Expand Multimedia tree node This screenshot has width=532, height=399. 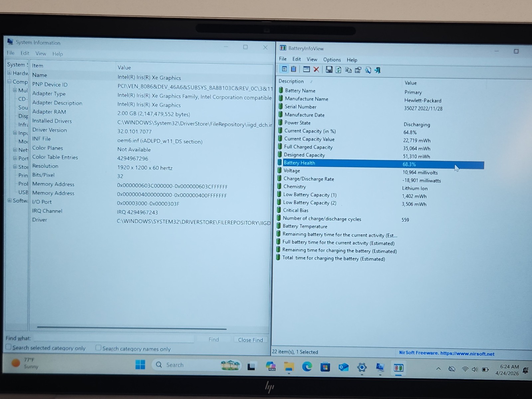pyautogui.click(x=15, y=90)
